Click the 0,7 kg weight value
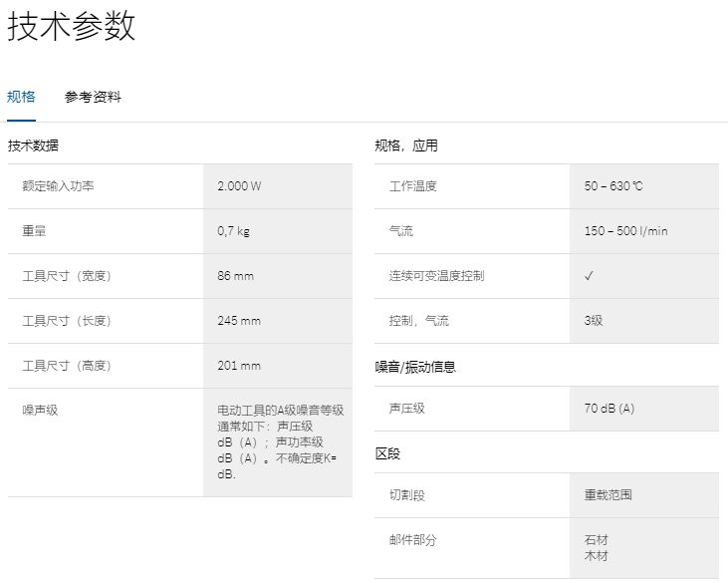 (233, 231)
